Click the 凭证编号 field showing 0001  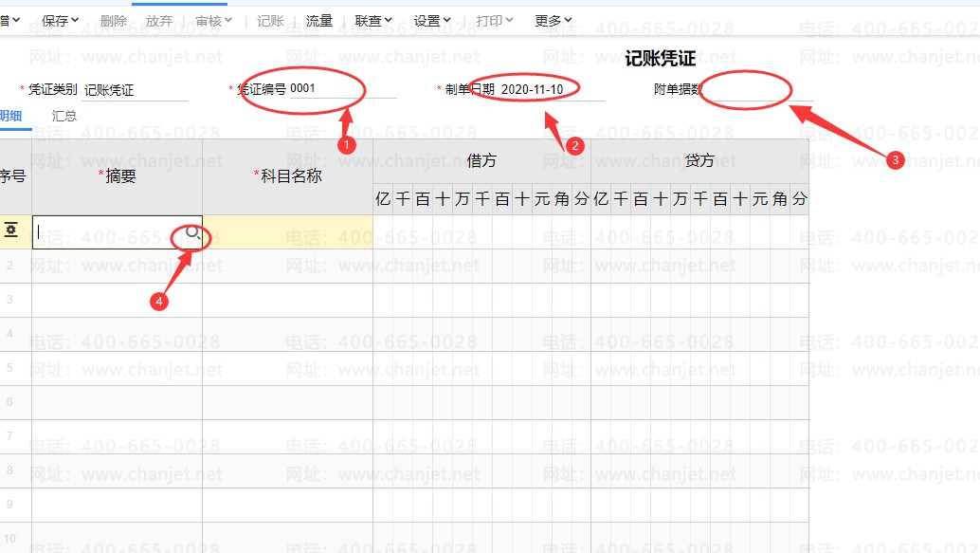pyautogui.click(x=342, y=89)
